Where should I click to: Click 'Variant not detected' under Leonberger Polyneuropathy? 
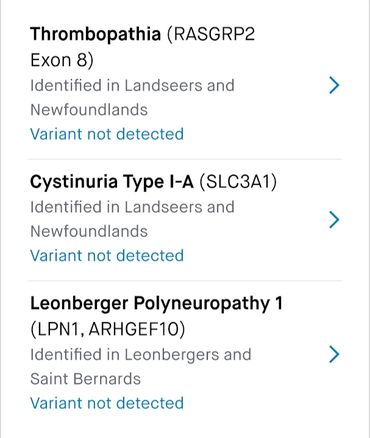tap(107, 403)
